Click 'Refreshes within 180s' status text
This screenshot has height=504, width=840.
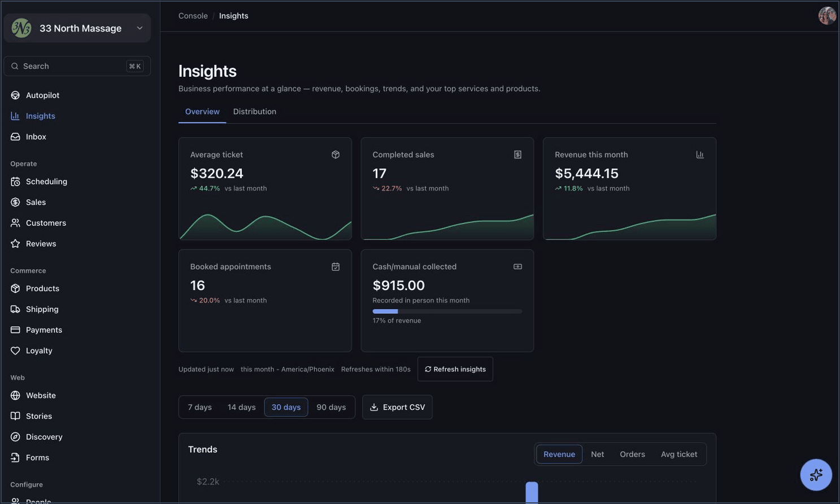pos(376,369)
